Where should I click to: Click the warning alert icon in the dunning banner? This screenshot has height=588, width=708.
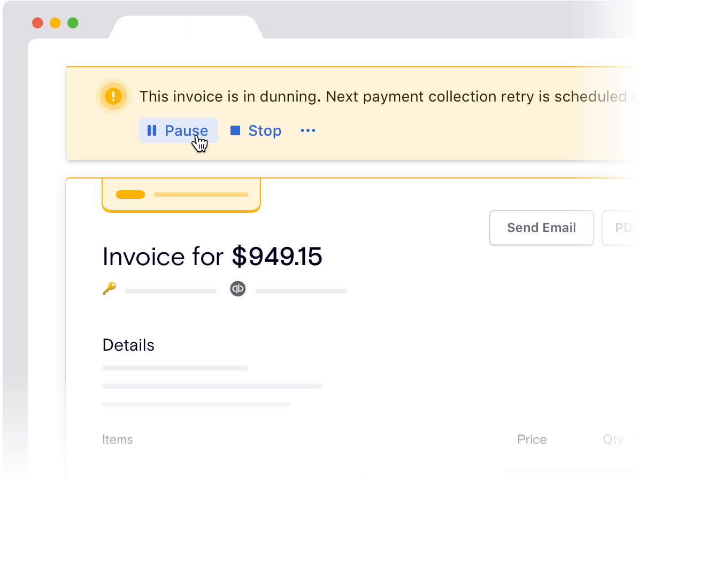click(113, 96)
